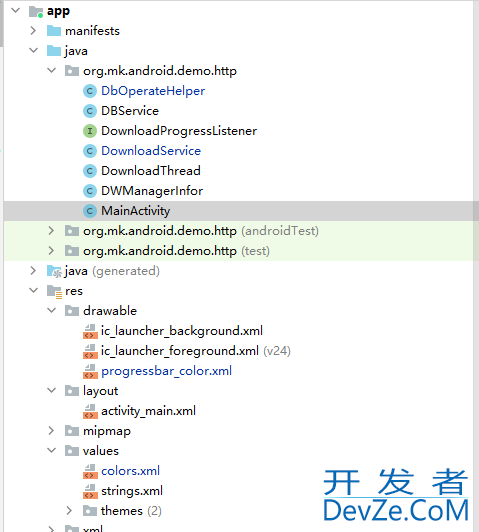479x532 pixels.
Task: Open DWManagerInfor class
Action: [x=152, y=191]
